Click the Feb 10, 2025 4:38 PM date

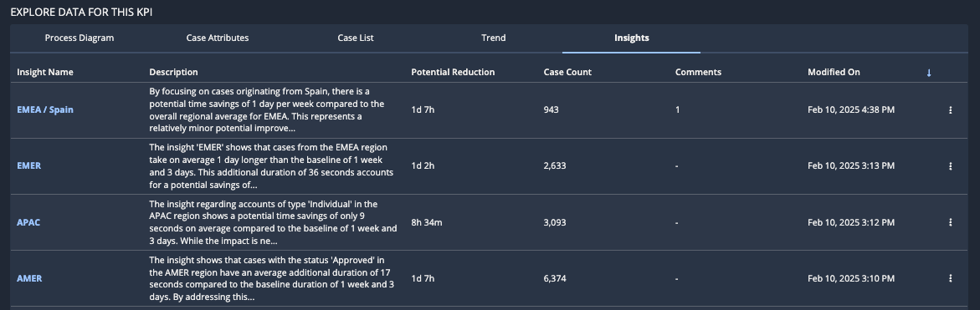[x=850, y=109]
